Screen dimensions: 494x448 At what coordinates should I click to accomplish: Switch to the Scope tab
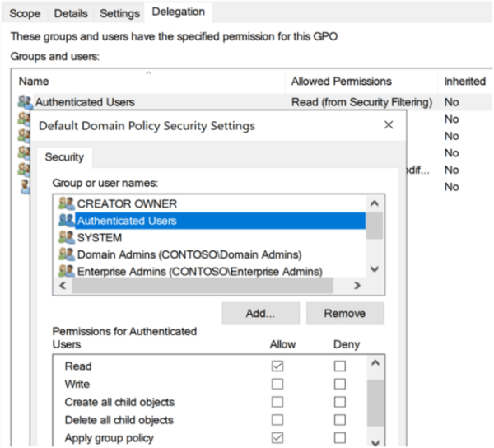(25, 13)
